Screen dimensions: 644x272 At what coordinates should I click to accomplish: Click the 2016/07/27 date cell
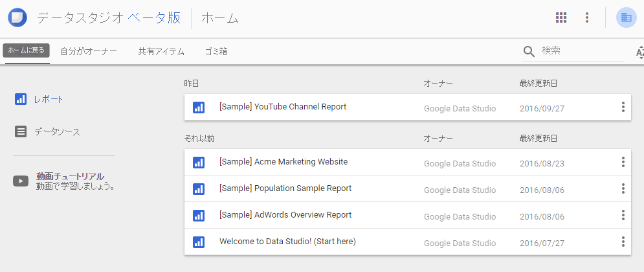coord(542,244)
